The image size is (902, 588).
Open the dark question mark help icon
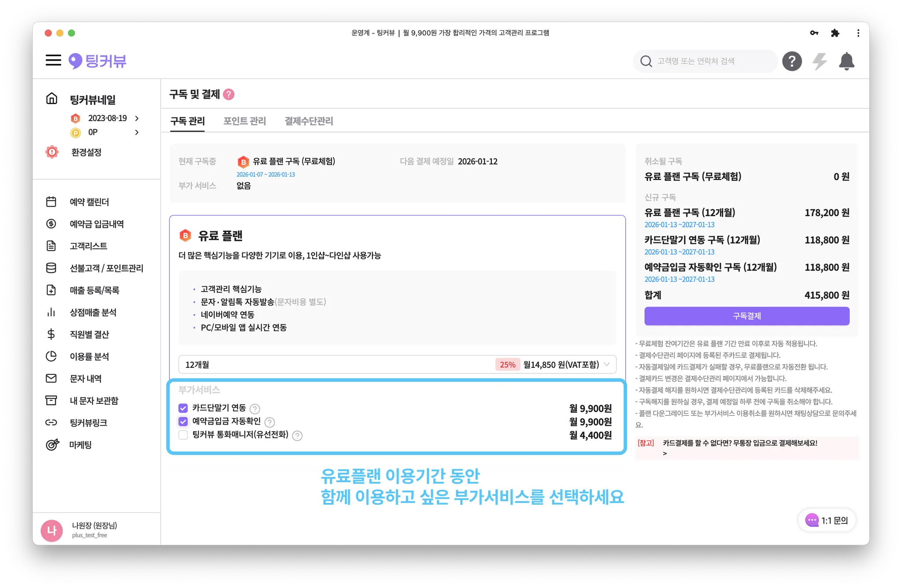[791, 61]
